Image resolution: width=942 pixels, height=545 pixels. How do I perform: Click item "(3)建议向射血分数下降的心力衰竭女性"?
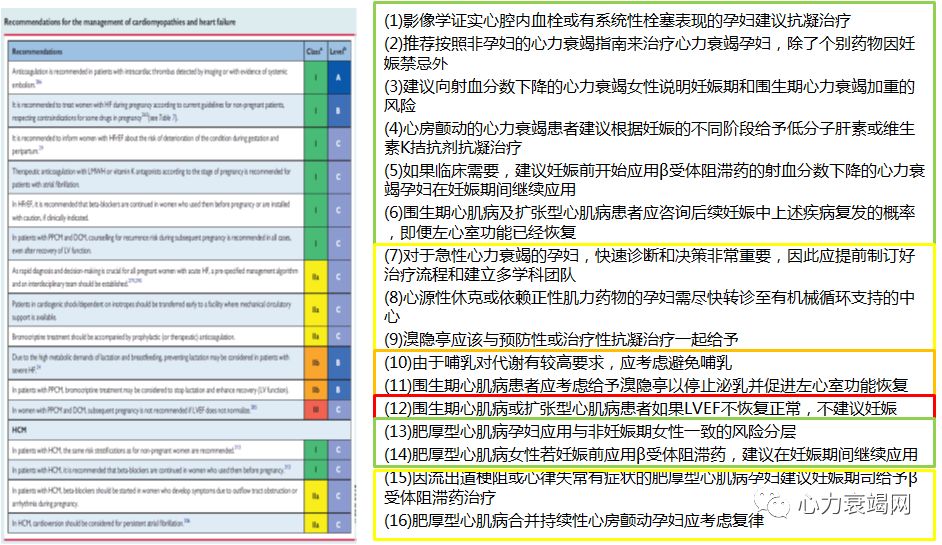tap(650, 96)
